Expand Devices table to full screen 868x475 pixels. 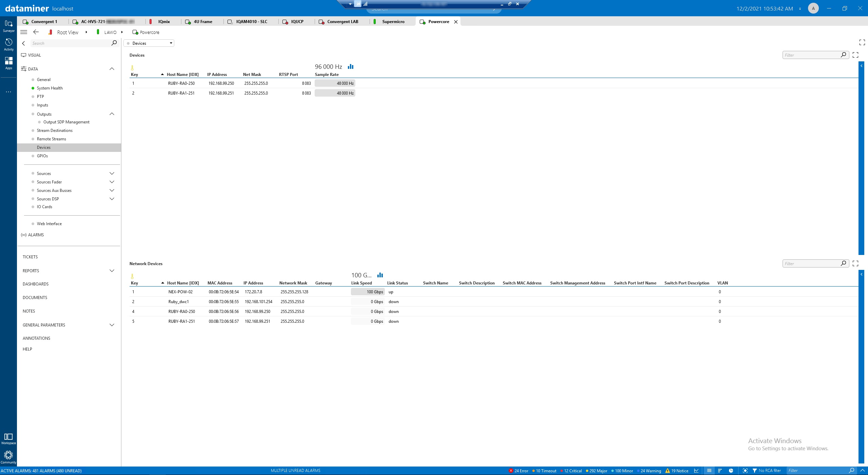point(855,55)
